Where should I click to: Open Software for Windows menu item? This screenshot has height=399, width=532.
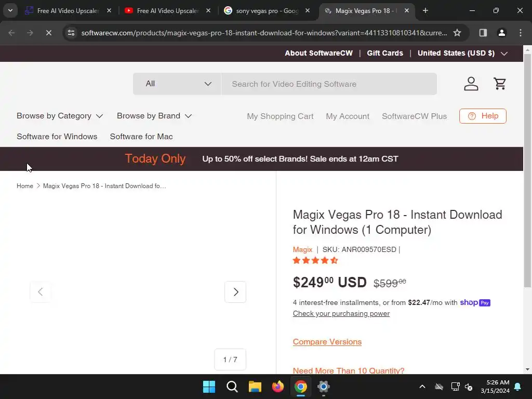click(x=57, y=137)
